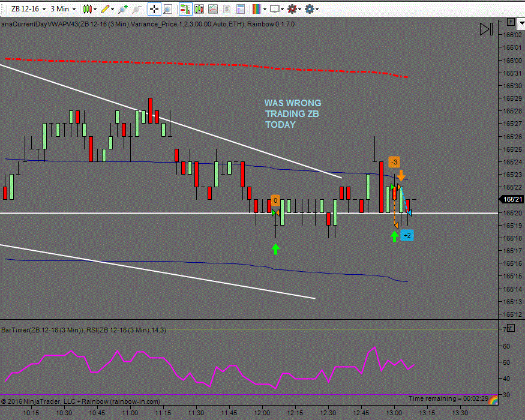This screenshot has width=525, height=420.
Task: Click the monitor display icon
Action: coord(275,9)
